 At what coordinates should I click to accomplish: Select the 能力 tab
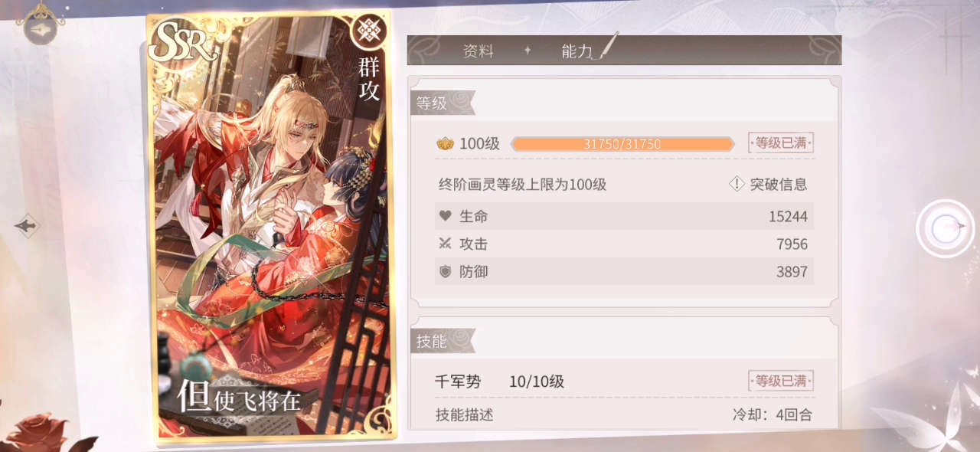pos(577,51)
